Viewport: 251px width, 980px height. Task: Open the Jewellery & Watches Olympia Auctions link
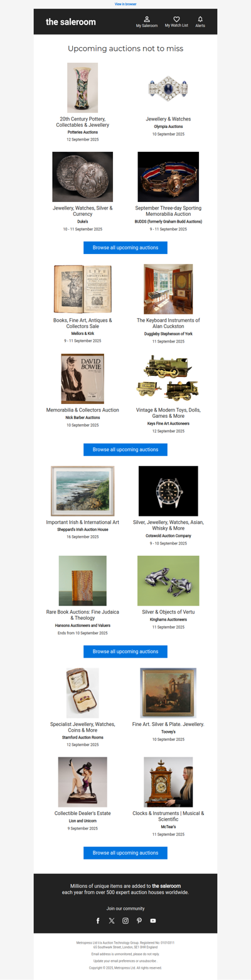pyautogui.click(x=168, y=119)
